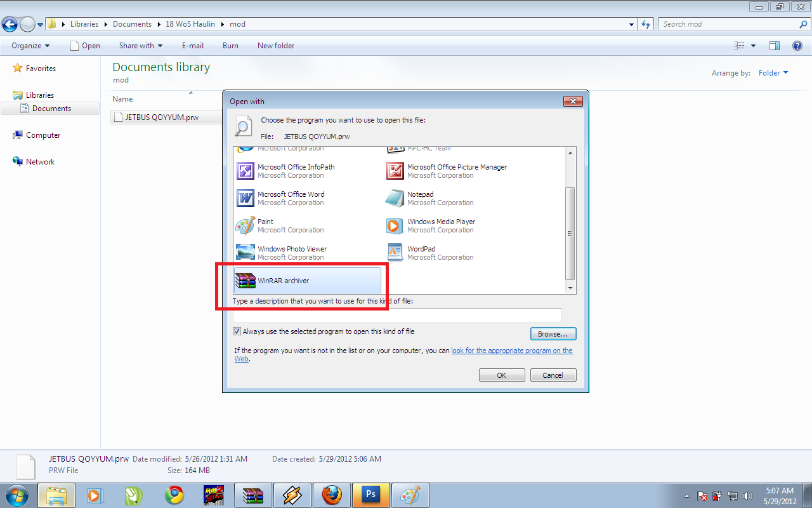Expand breadcrumb arrow after 18 WoS Haulin
Image resolution: width=812 pixels, height=508 pixels.
point(223,24)
